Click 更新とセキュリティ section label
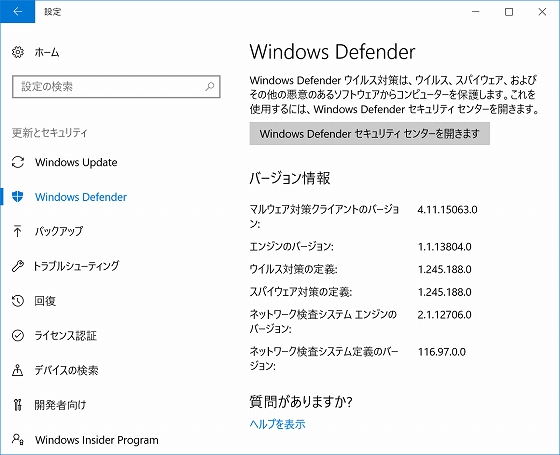The height and width of the screenshot is (455, 560). (x=49, y=132)
